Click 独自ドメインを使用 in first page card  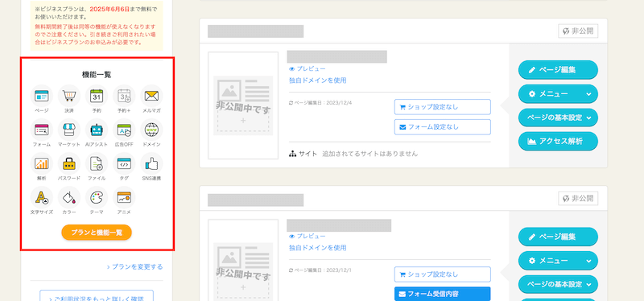[317, 80]
